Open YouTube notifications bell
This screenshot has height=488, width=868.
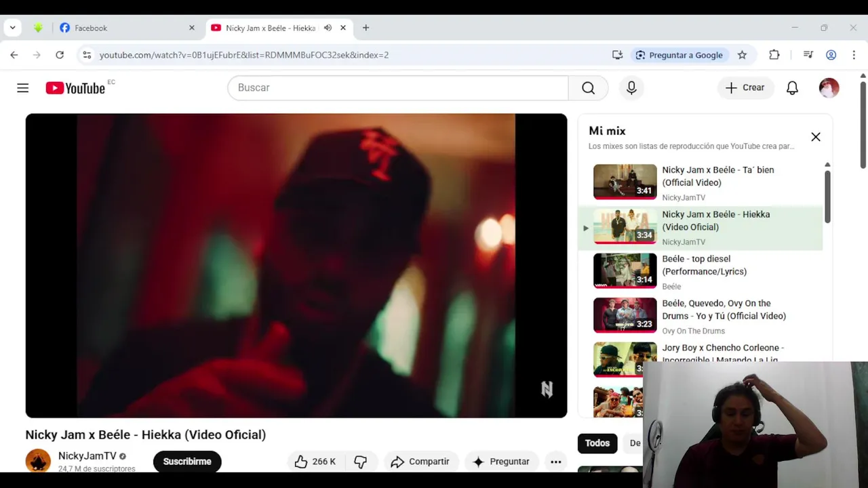792,88
